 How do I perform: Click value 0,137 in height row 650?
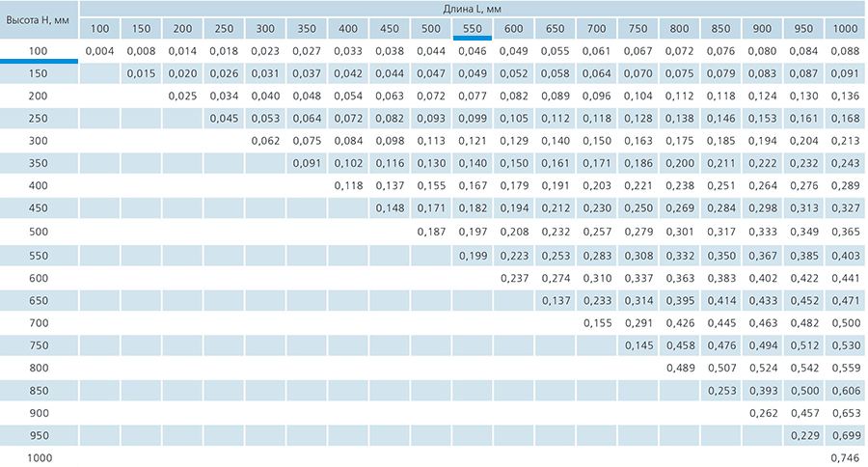click(556, 301)
